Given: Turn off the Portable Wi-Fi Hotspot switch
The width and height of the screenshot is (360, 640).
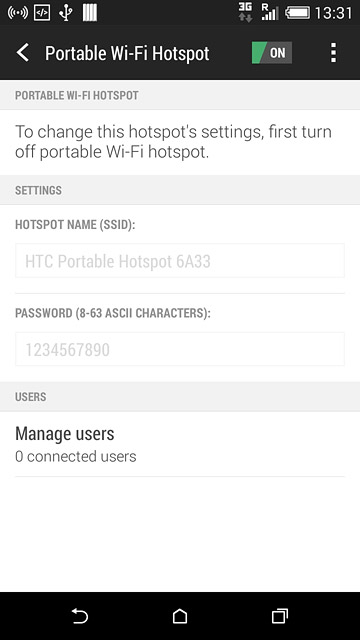Looking at the screenshot, I should (271, 53).
